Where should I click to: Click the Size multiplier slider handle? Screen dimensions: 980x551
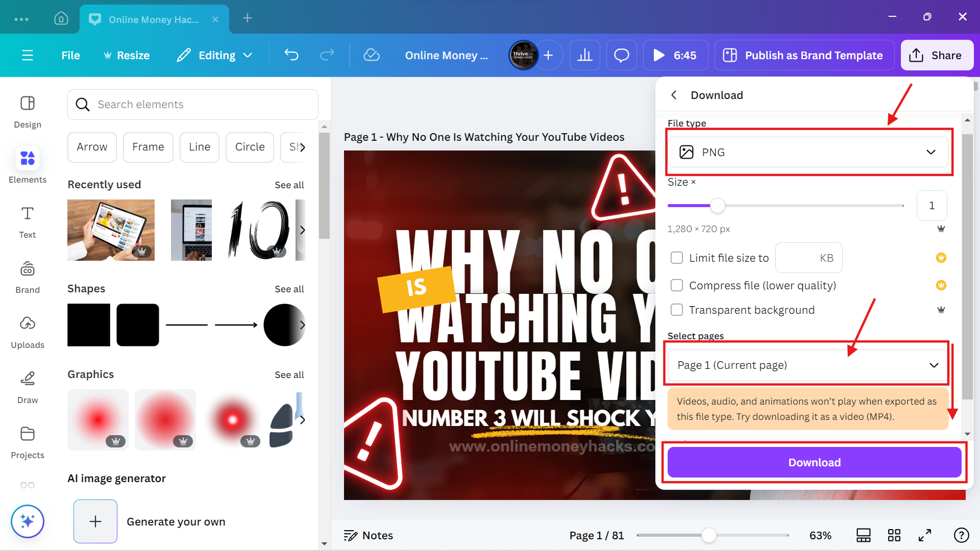click(718, 206)
